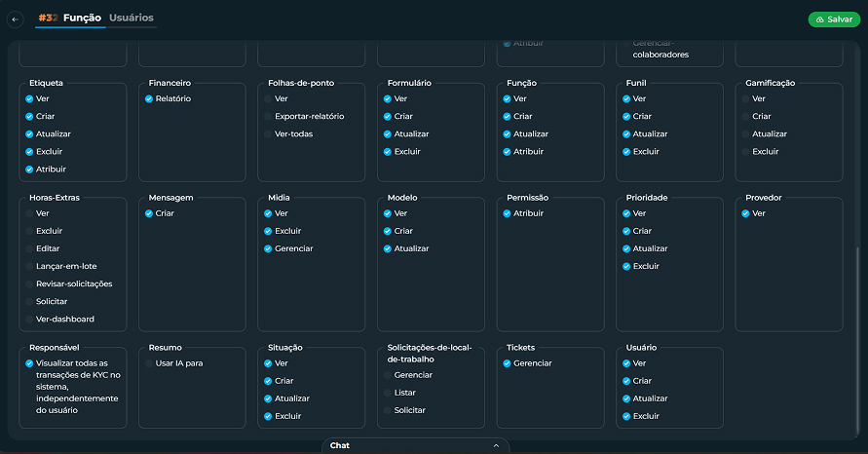Uncheck Atualizar under Prioridade
Viewport: 868px width, 454px height.
[x=626, y=249]
